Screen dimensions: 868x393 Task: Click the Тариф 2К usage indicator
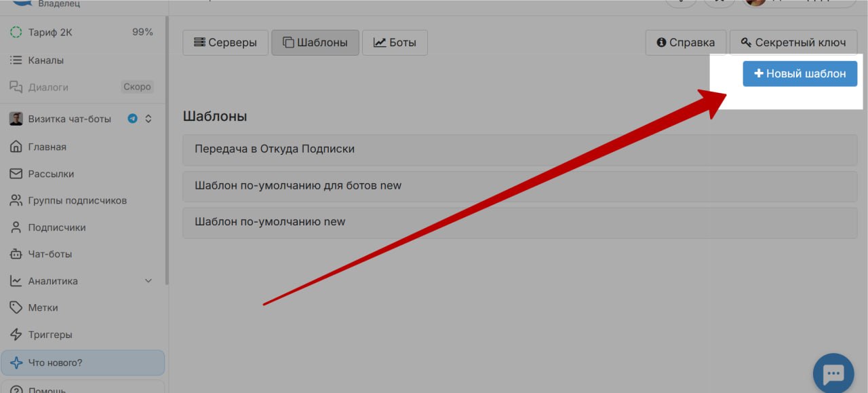(x=81, y=32)
